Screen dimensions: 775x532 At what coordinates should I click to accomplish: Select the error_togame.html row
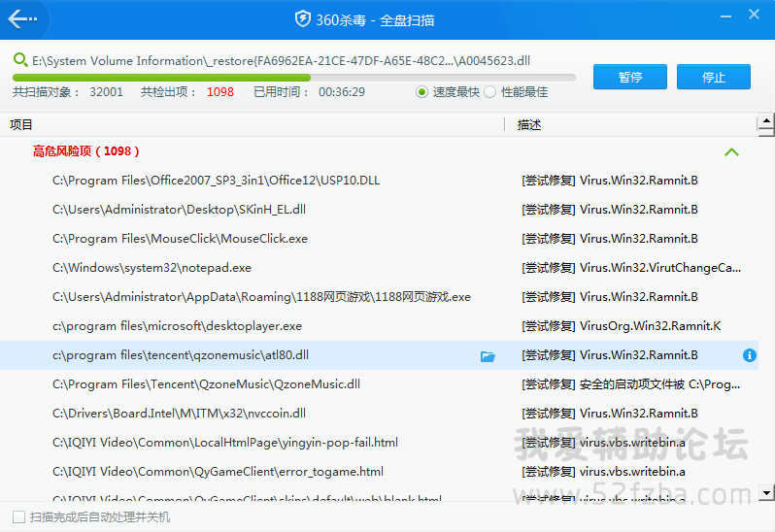[379, 472]
